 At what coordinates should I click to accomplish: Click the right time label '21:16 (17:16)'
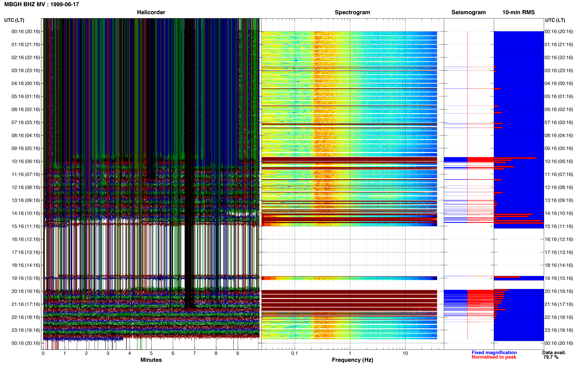(x=559, y=304)
